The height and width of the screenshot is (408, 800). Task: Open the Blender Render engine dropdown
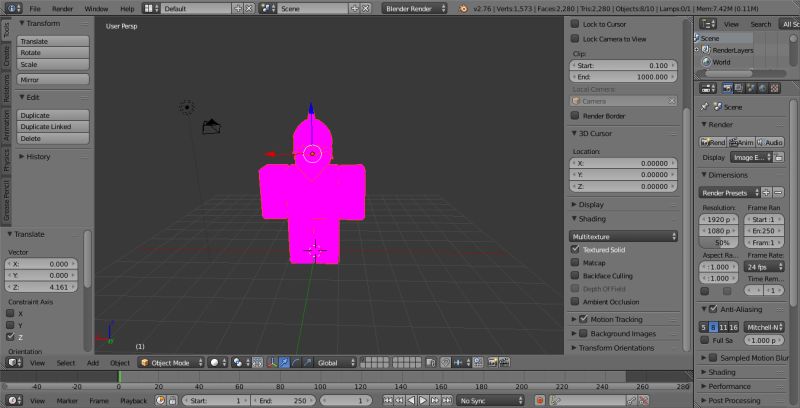[x=414, y=9]
